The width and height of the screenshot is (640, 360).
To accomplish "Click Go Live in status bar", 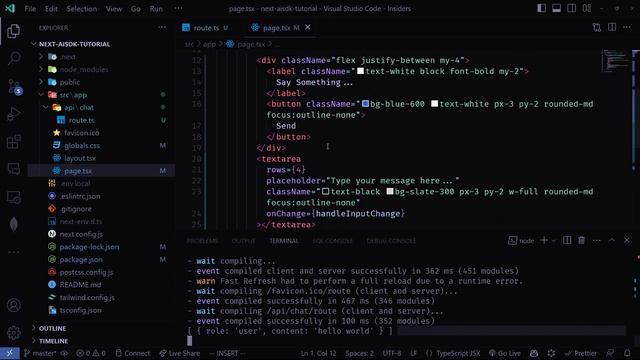I will pyautogui.click(x=505, y=353).
